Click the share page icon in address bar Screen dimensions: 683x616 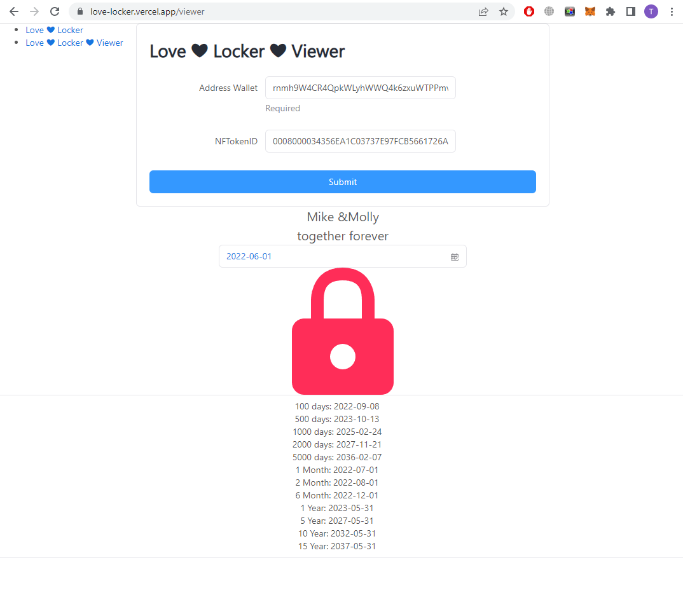click(483, 11)
